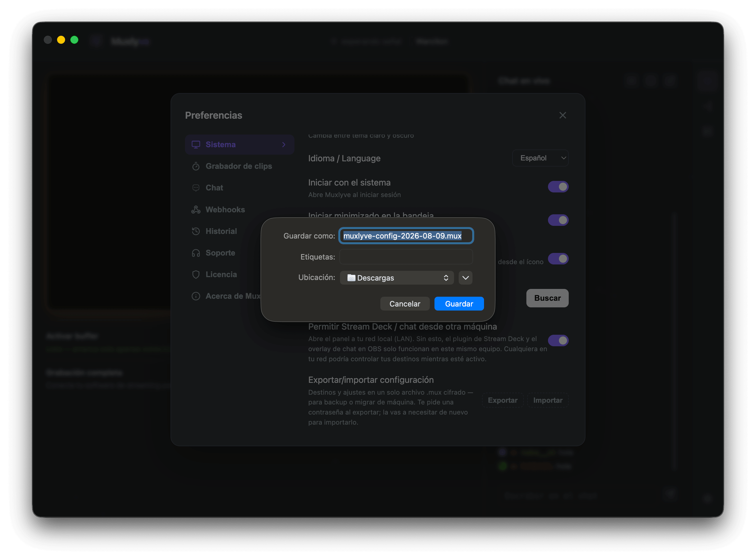The image size is (756, 560).
Task: Open the Sistema preferences section
Action: click(x=239, y=144)
